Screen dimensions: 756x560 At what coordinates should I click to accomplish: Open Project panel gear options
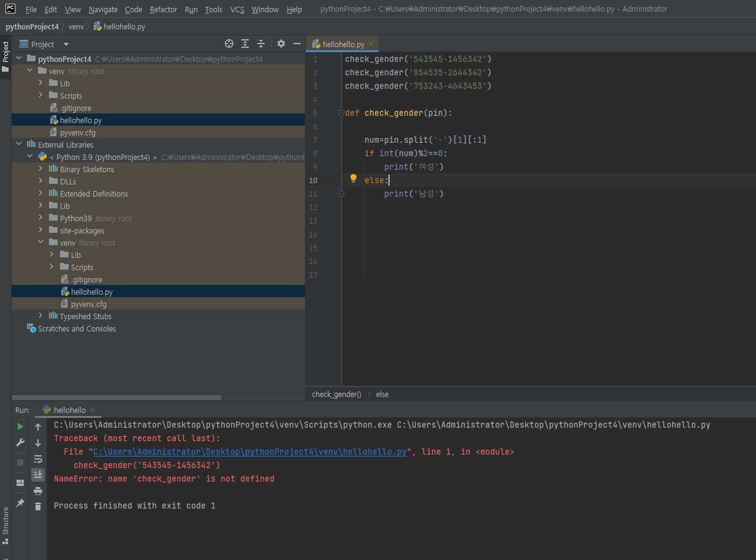pos(281,44)
